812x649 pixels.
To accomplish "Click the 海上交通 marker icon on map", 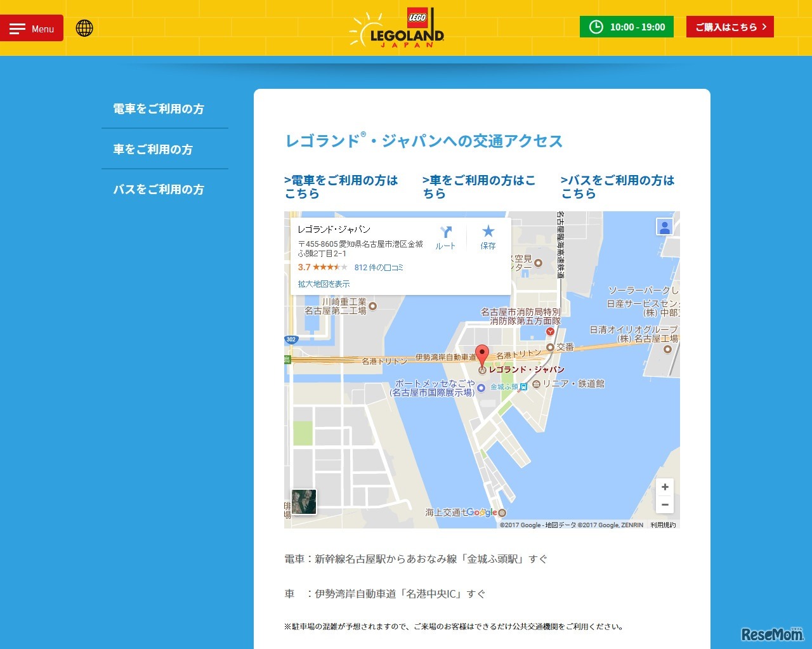I will click(x=502, y=513).
